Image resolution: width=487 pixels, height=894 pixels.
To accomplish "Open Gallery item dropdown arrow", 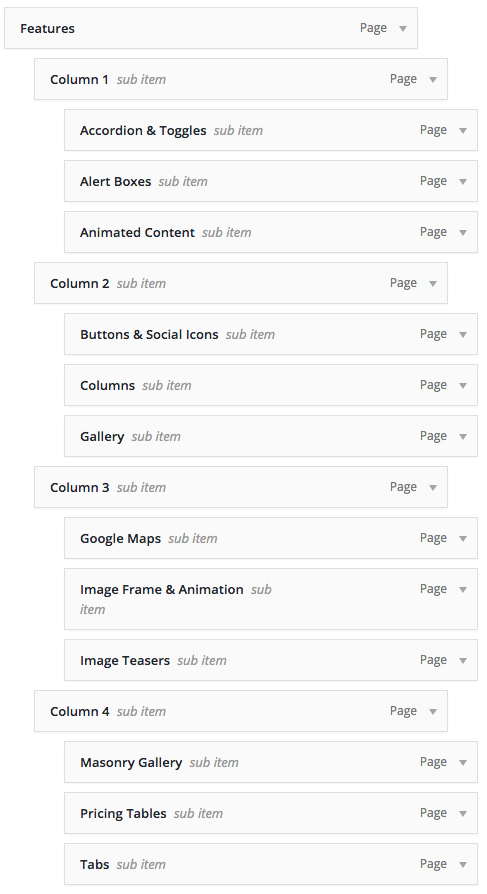I will pyautogui.click(x=463, y=437).
